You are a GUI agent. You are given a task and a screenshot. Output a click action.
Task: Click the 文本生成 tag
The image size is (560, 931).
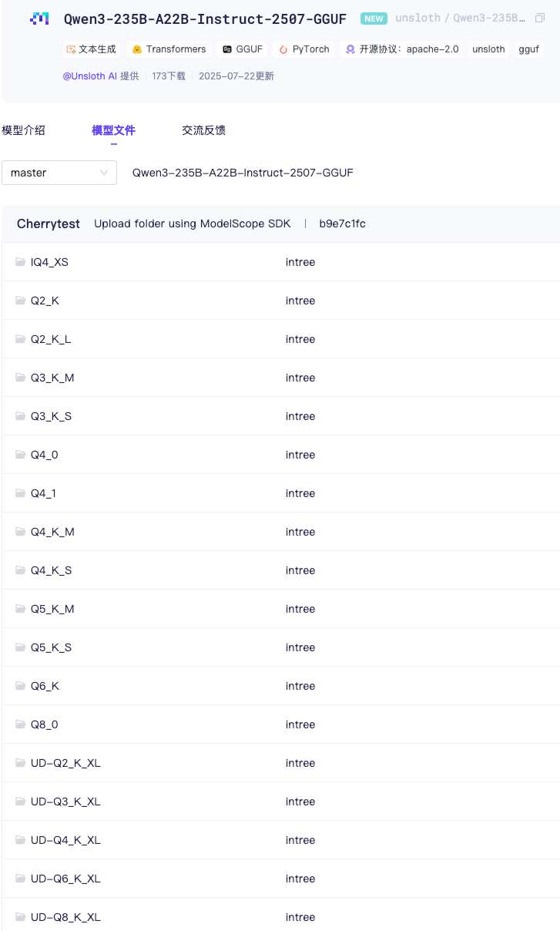(x=92, y=49)
